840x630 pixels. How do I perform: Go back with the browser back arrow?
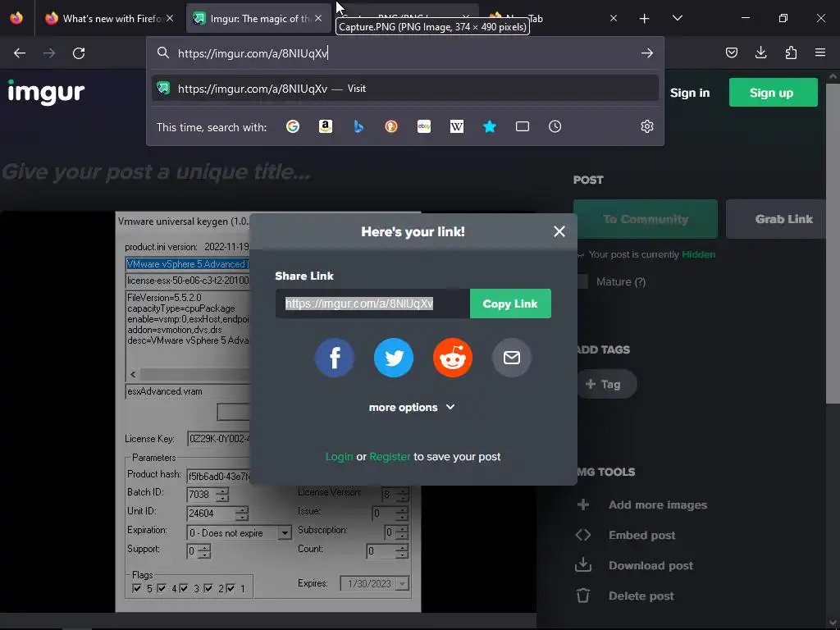tap(20, 53)
